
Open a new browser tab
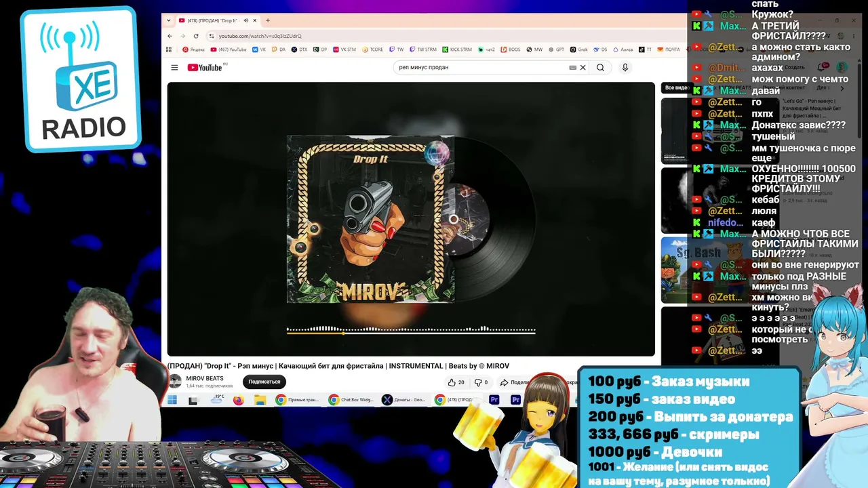point(268,20)
